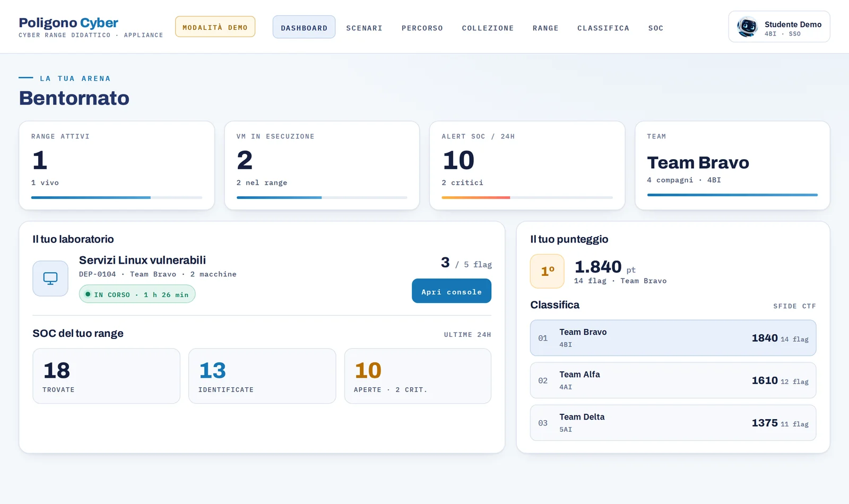Screen dimensions: 849x504
Task: Select the Team Alfa ranking row
Action: (x=673, y=380)
